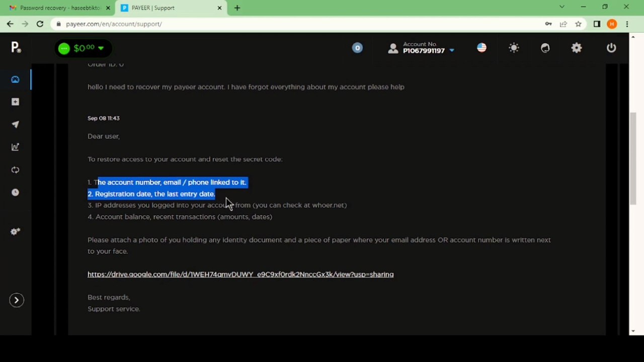The height and width of the screenshot is (362, 644).
Task: Open the trade chart sidebar icon
Action: (15, 147)
